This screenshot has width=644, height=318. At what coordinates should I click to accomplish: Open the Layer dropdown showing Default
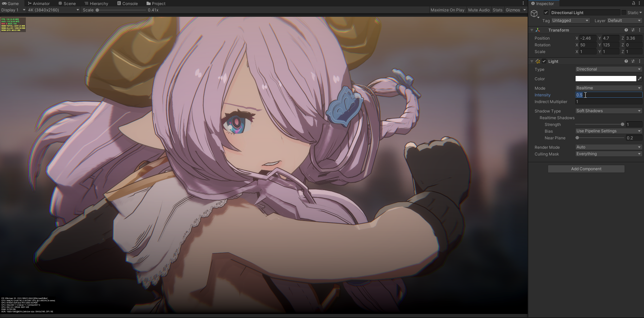[624, 20]
